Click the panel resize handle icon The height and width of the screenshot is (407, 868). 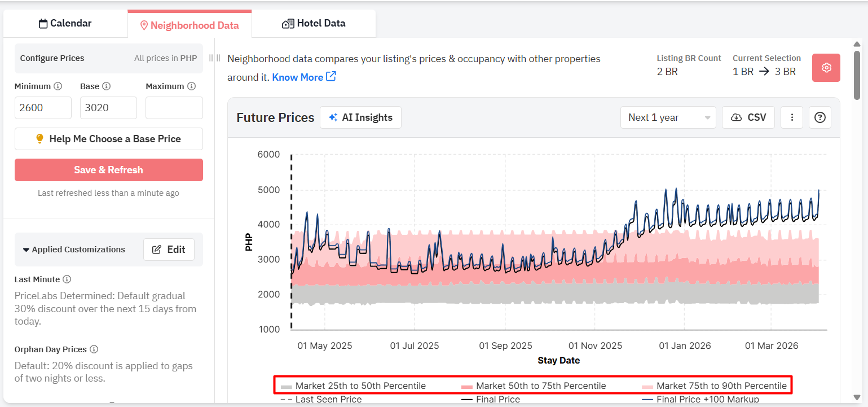(x=214, y=58)
